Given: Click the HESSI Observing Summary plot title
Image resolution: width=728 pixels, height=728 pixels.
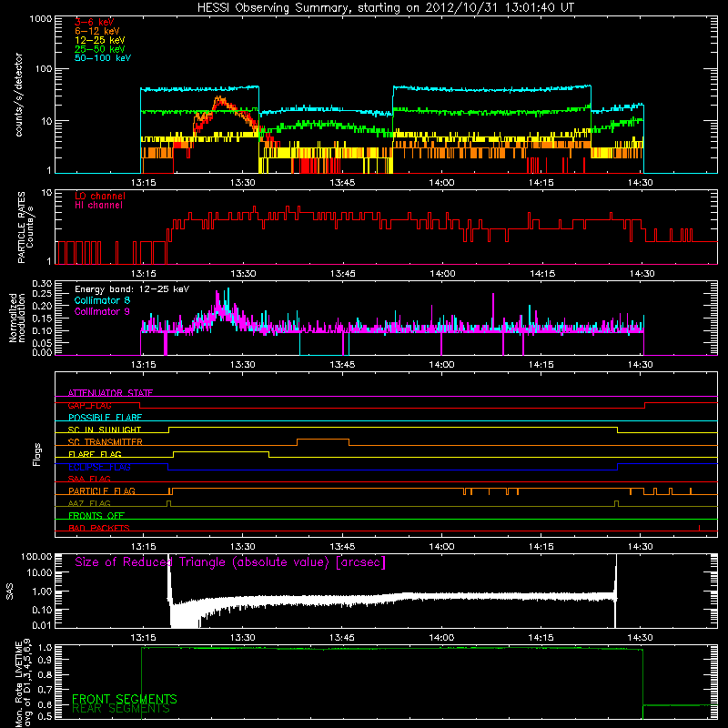Looking at the screenshot, I should (x=386, y=8).
